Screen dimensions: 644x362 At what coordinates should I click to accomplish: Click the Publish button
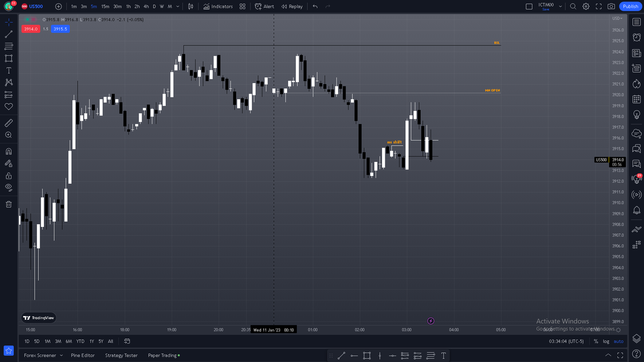point(631,6)
